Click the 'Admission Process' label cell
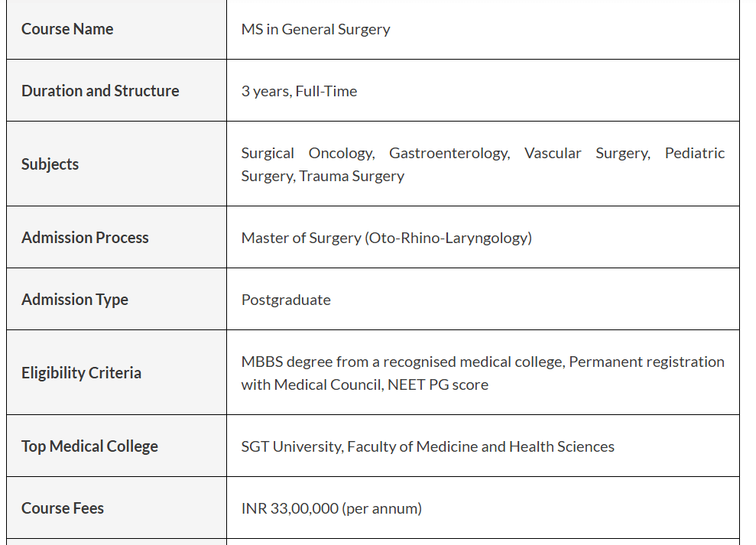This screenshot has width=756, height=545. pyautogui.click(x=85, y=238)
